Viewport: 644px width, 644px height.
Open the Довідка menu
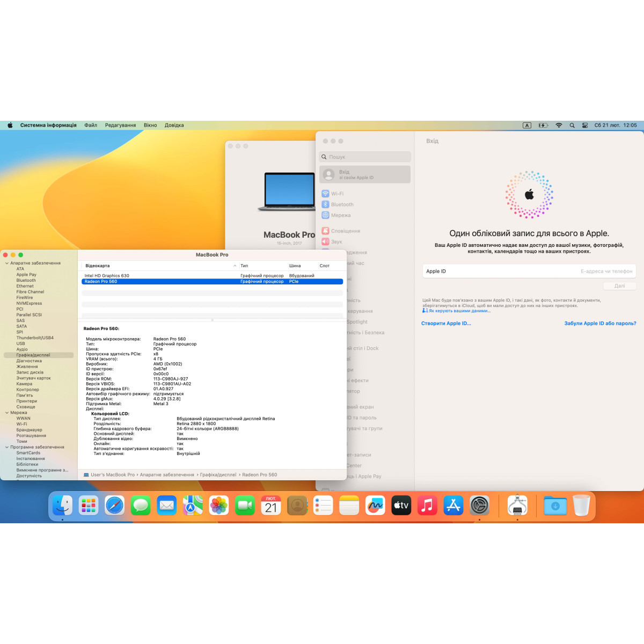[x=174, y=125]
